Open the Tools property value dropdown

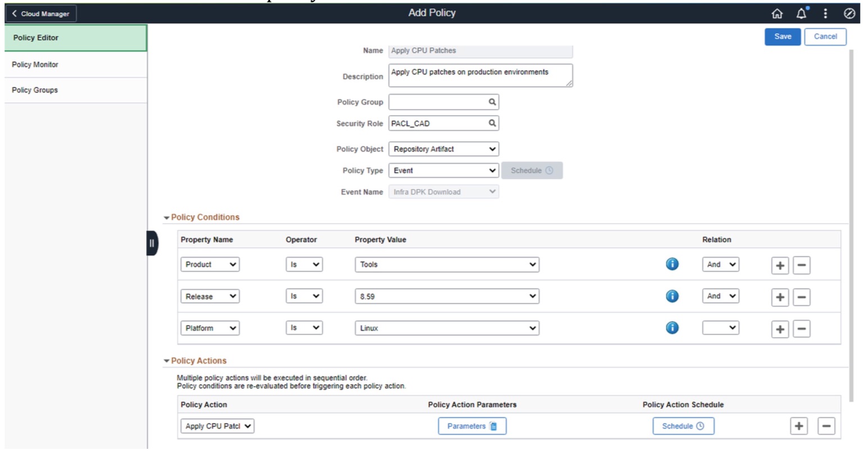coord(446,265)
